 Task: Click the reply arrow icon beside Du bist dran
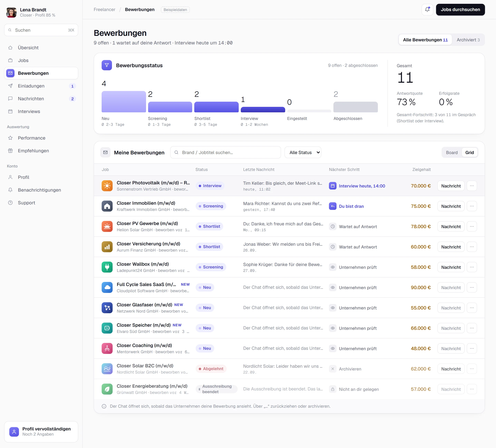click(333, 206)
